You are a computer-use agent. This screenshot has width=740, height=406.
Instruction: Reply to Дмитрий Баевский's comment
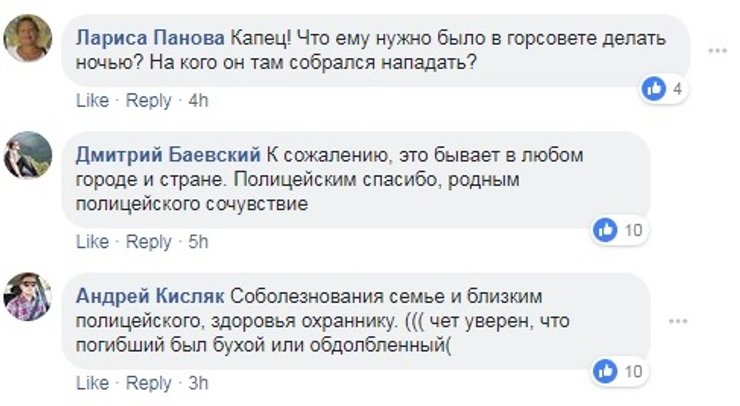[149, 242]
